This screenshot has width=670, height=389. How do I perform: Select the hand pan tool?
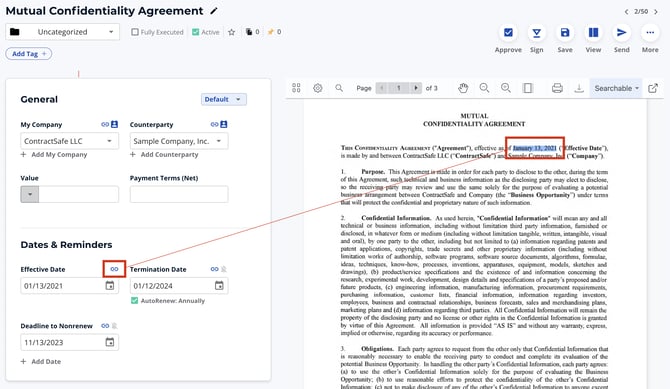(x=463, y=88)
